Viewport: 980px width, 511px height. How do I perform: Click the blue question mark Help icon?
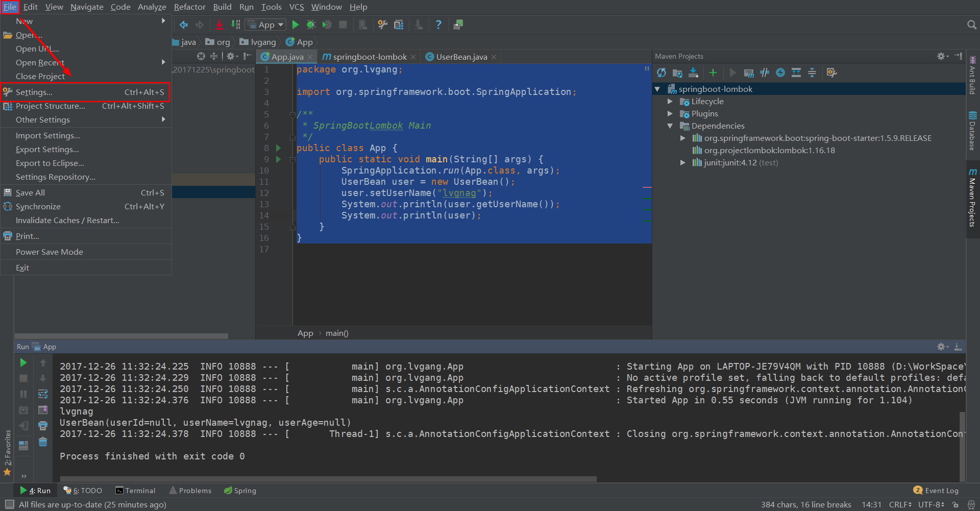coord(438,25)
